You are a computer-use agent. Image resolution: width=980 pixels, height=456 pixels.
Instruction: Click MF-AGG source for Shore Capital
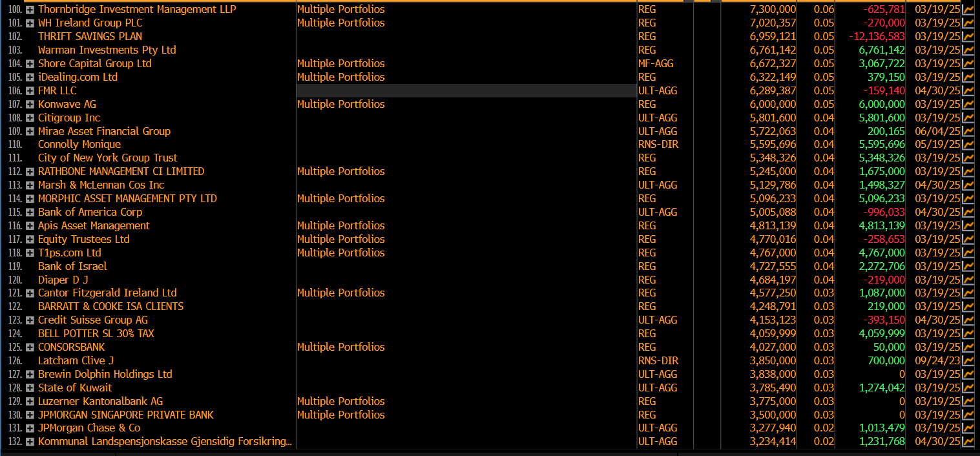657,63
